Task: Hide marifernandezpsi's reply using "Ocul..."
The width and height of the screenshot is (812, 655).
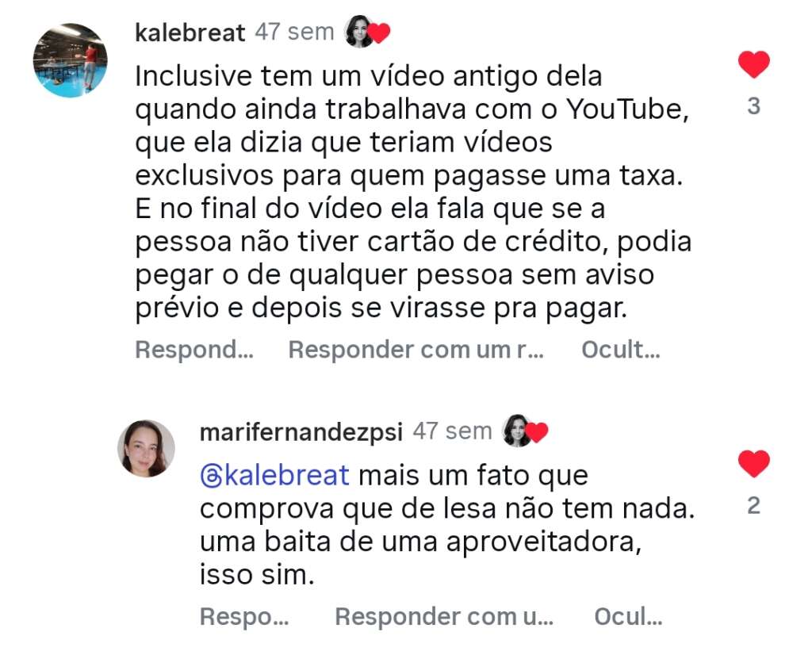Action: [628, 617]
